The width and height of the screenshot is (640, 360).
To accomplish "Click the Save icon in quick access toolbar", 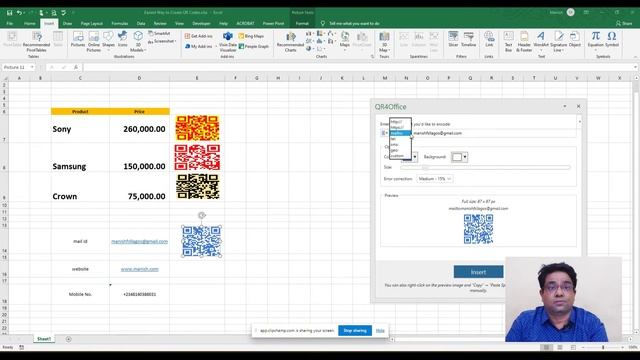I will point(9,13).
